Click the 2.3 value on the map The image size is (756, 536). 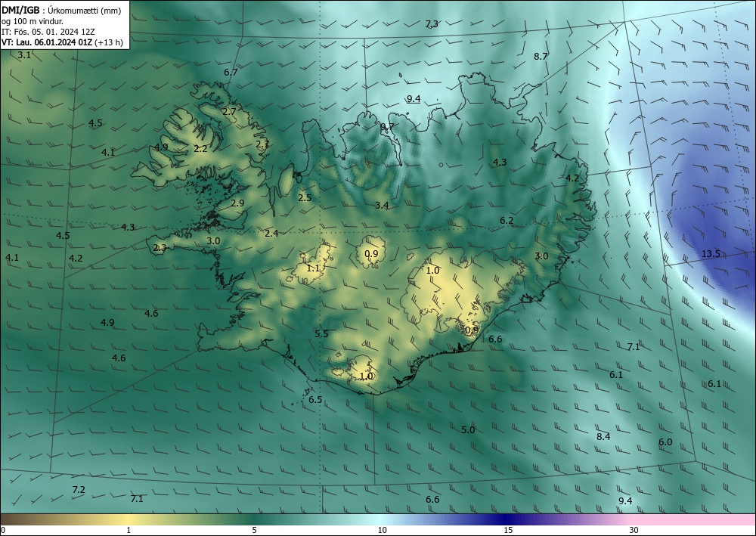pos(160,248)
